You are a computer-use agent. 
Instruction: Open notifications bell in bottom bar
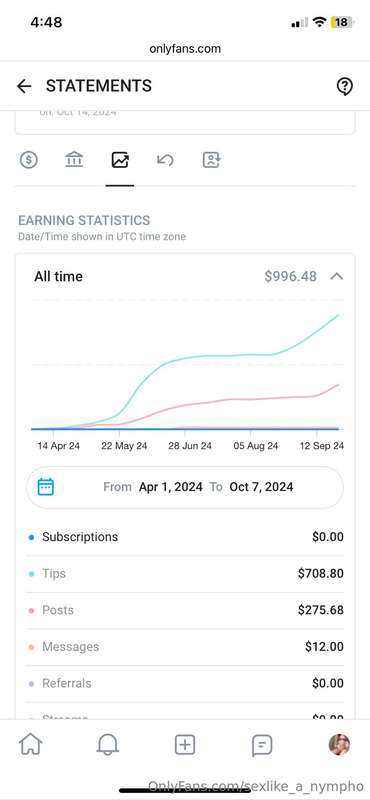[x=108, y=745]
